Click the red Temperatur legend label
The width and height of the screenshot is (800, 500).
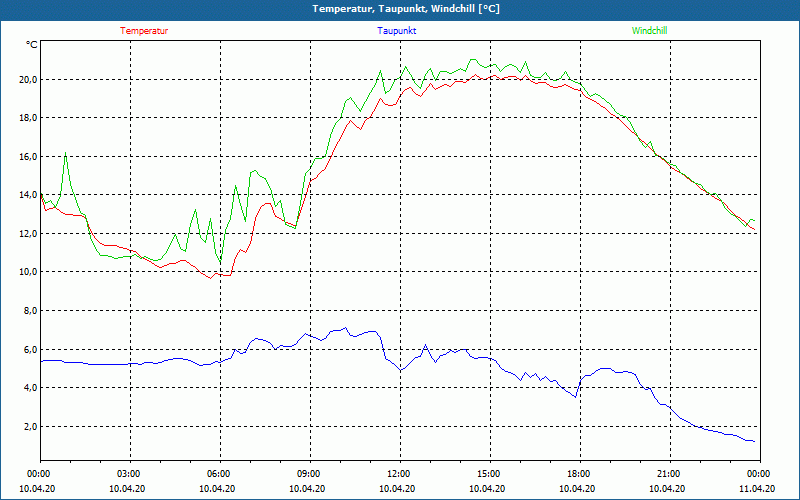pos(144,31)
